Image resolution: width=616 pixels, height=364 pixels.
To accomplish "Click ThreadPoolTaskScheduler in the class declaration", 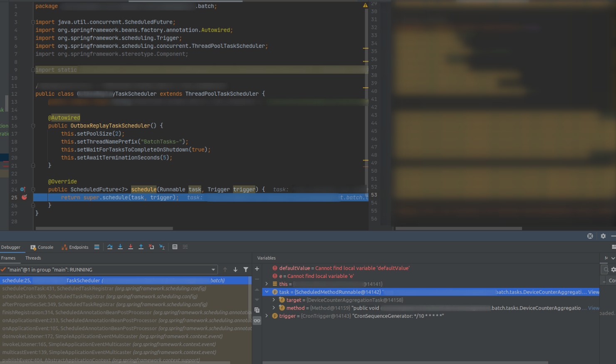I will coord(222,94).
